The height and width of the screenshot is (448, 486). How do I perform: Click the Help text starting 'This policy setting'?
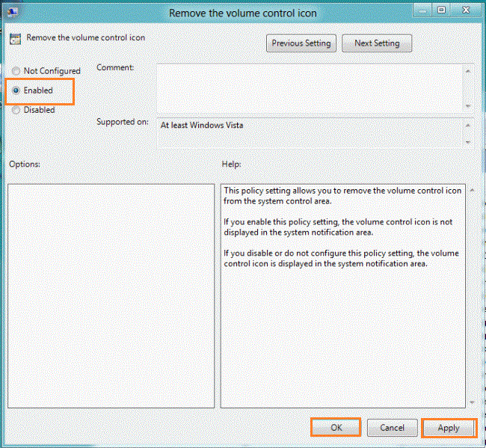click(x=342, y=196)
